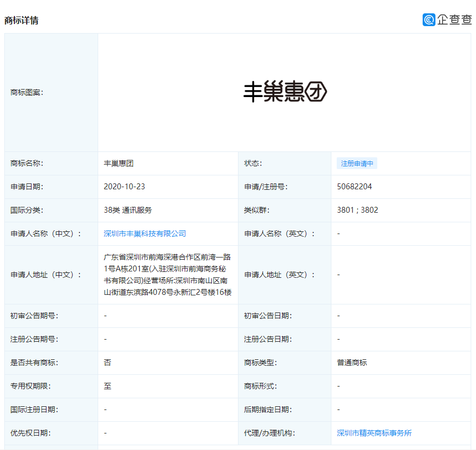476x450 pixels.
Task: Click the 申请人名称（中文） label
Action: (x=45, y=234)
